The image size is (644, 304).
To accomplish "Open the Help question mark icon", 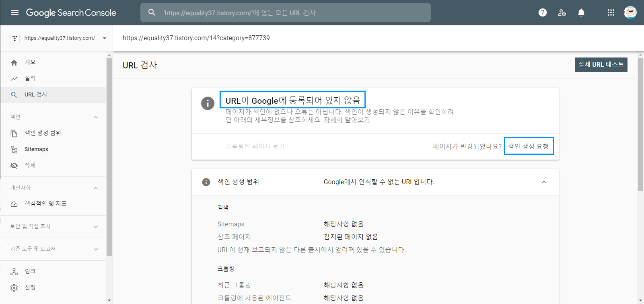I will (x=543, y=12).
